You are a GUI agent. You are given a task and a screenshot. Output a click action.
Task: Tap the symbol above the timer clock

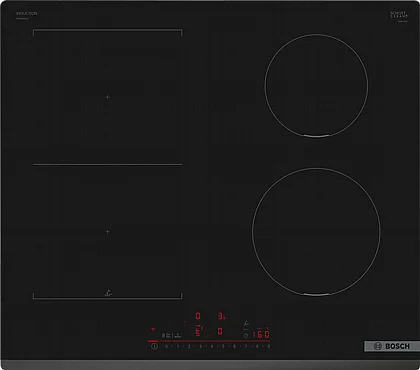(246, 323)
